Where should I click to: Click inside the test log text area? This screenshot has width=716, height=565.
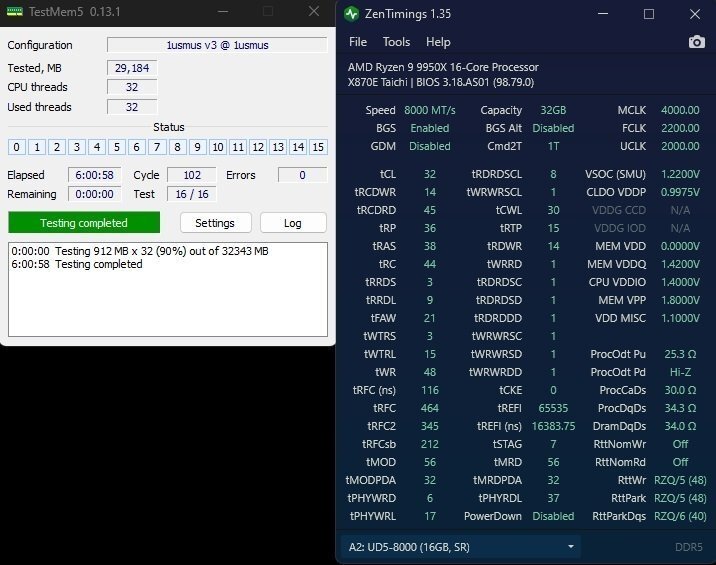pyautogui.click(x=167, y=300)
